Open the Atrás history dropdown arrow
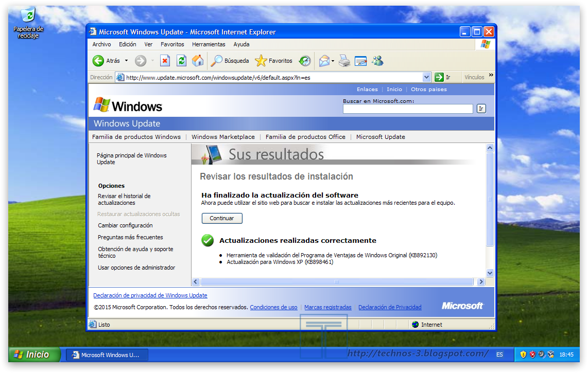 [x=126, y=61]
